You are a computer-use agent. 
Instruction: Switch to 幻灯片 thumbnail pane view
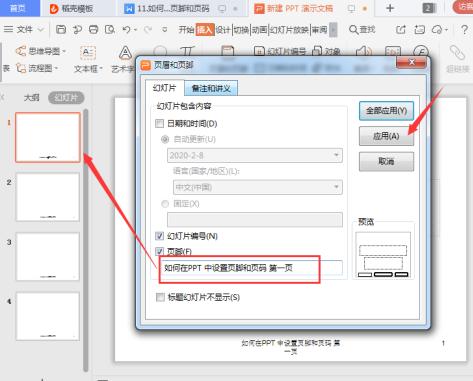point(66,98)
